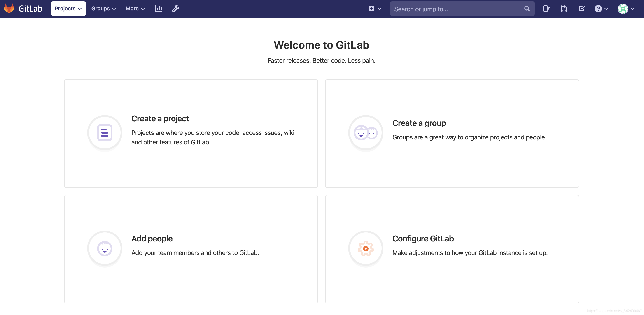The width and height of the screenshot is (644, 315).
Task: Expand the Projects dropdown menu
Action: pos(68,9)
